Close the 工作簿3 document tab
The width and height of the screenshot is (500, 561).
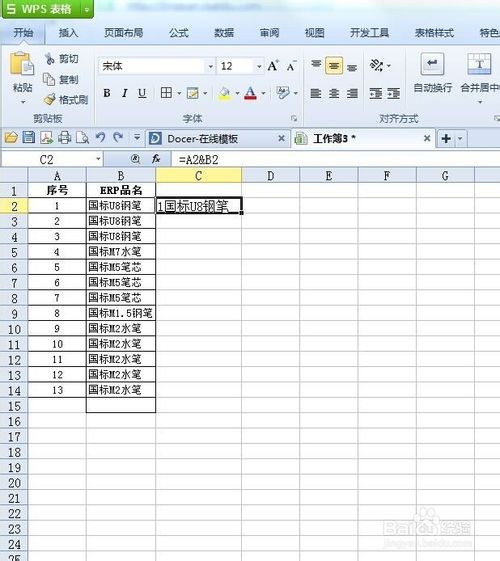click(x=427, y=138)
